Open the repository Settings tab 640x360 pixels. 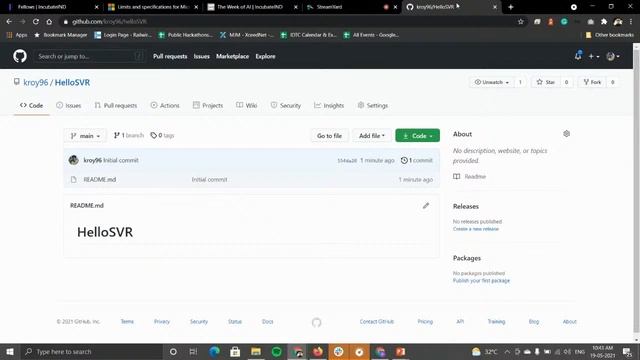pyautogui.click(x=373, y=105)
